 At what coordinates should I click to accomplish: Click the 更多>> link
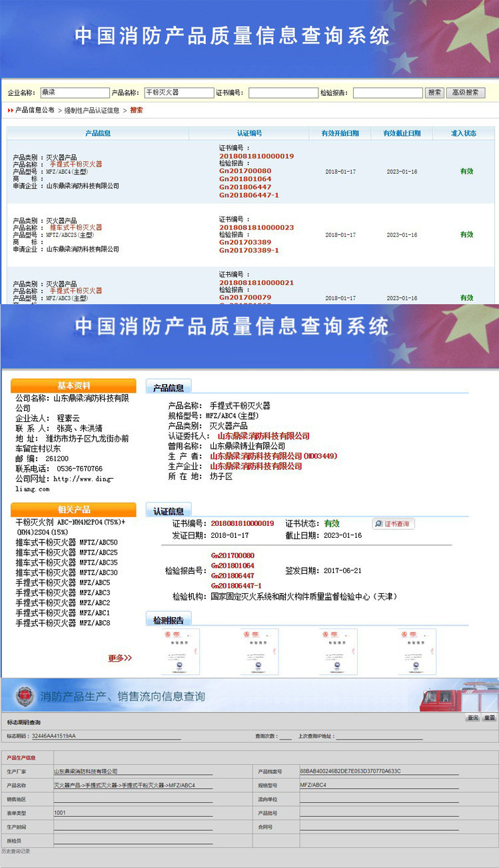coord(120,658)
